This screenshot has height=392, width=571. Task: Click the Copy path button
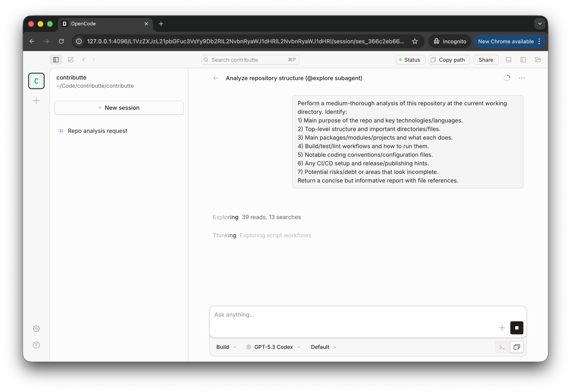[x=449, y=60]
